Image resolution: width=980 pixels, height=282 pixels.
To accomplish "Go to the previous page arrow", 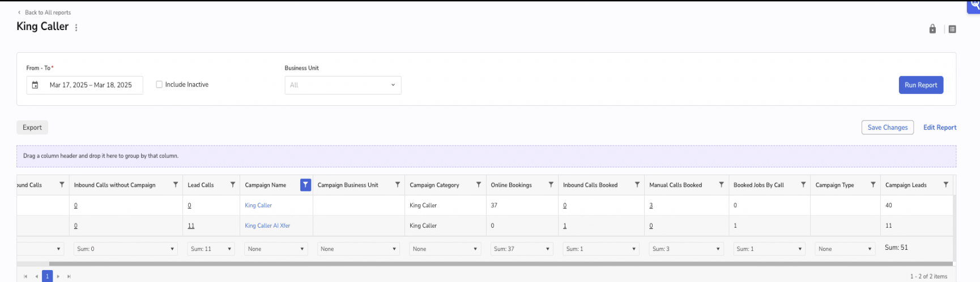I will coord(36,276).
